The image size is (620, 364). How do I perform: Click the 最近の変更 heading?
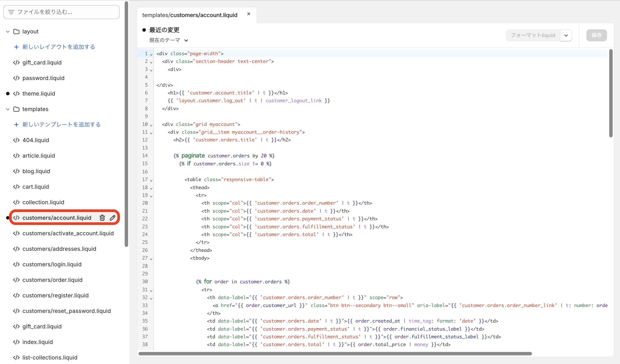(164, 30)
